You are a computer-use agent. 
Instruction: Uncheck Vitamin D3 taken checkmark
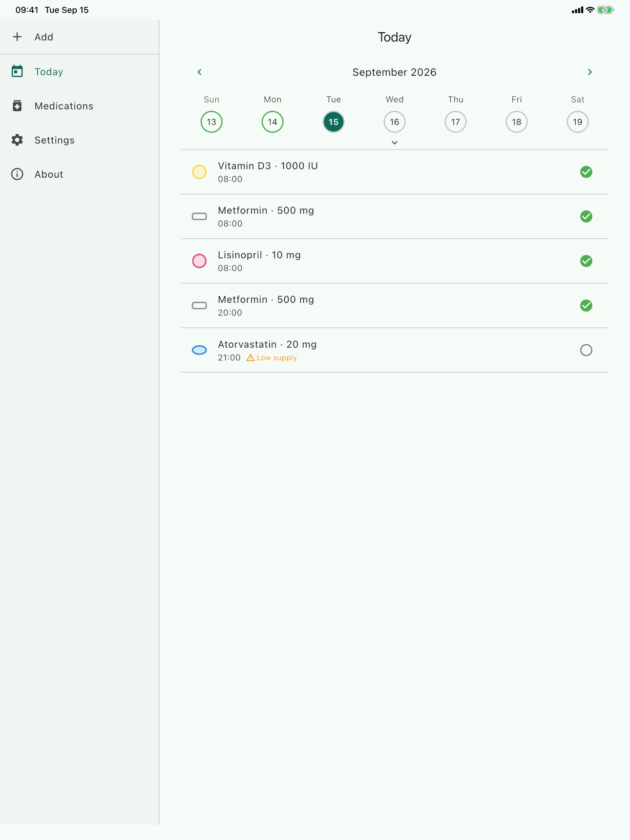586,172
